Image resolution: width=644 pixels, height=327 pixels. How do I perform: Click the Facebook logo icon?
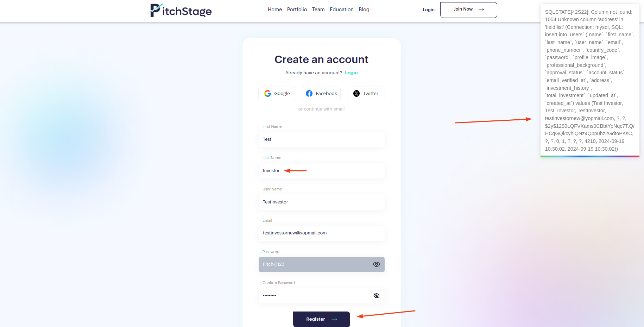[x=309, y=93]
